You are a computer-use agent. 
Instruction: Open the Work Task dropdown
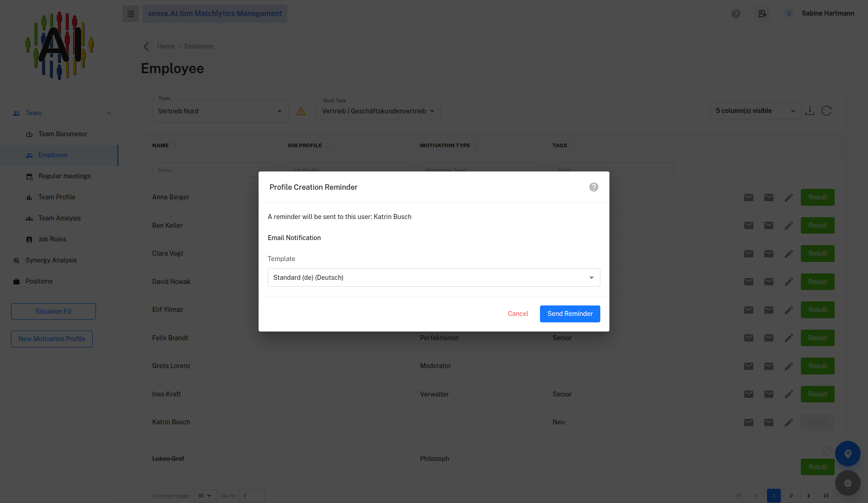pyautogui.click(x=378, y=111)
